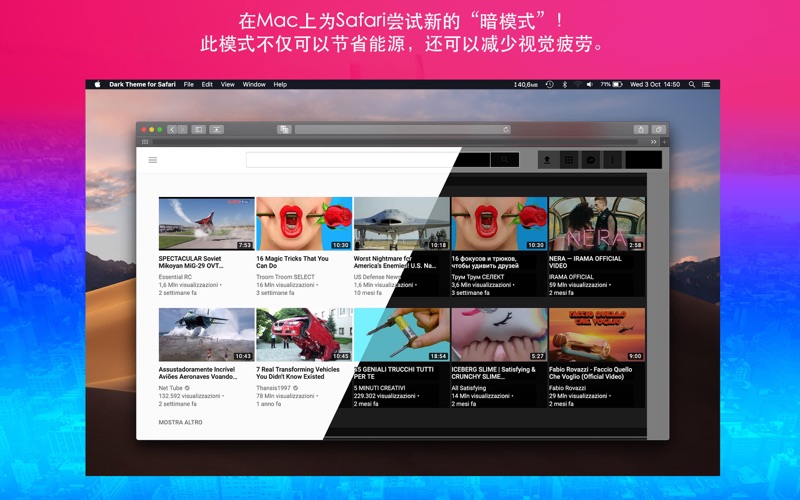The height and width of the screenshot is (500, 800).
Task: Open Worst Nightmare stealth aircraft thumbnail
Action: (x=402, y=223)
